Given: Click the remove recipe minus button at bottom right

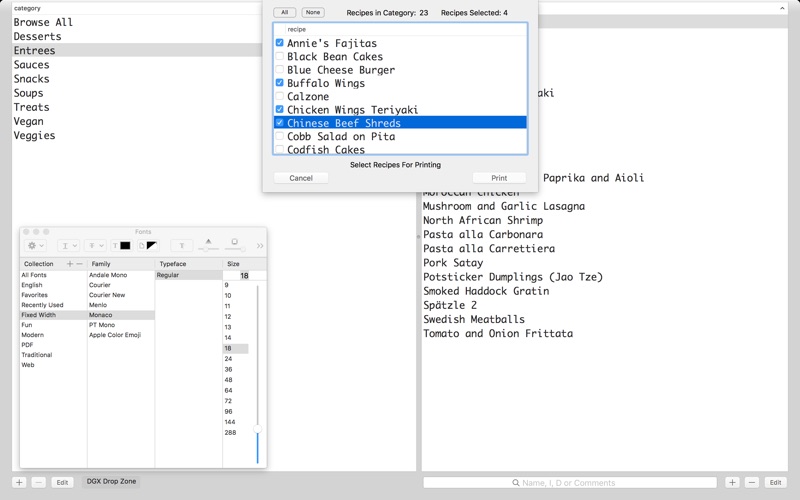Looking at the screenshot, I should (751, 482).
